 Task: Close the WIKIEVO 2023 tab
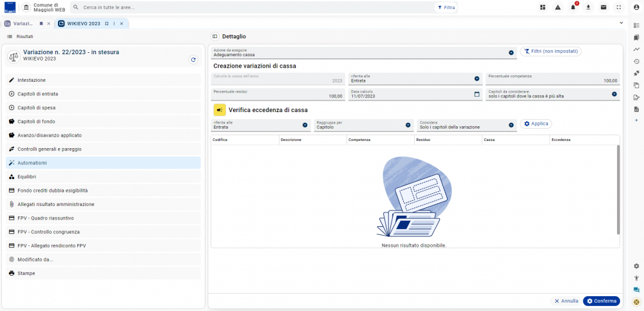(x=121, y=23)
